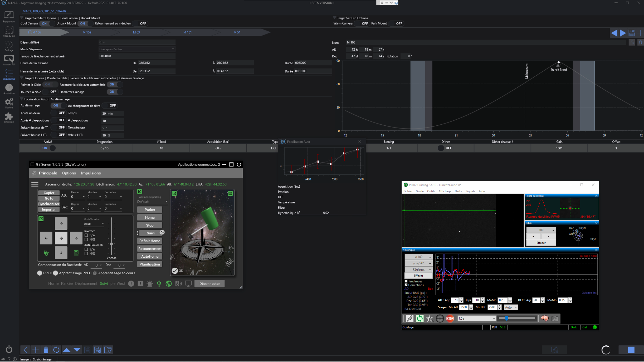Open the Equipment section in N.I.N.A. sidebar
This screenshot has width=644, height=362.
[9, 16]
